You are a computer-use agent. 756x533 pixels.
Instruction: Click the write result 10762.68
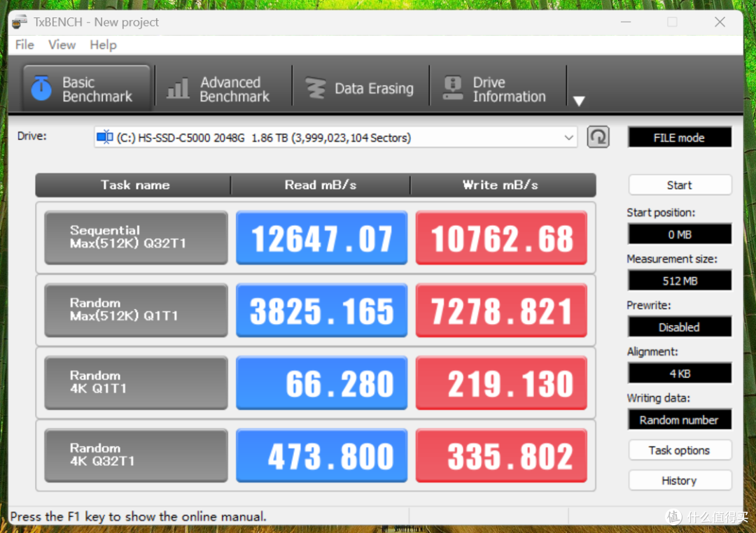pos(501,238)
